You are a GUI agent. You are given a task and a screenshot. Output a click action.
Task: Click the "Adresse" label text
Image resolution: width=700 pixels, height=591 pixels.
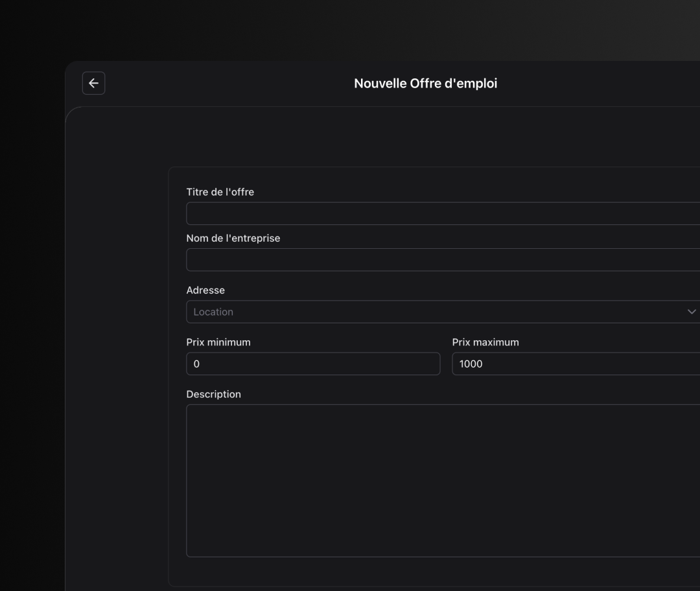[205, 290]
